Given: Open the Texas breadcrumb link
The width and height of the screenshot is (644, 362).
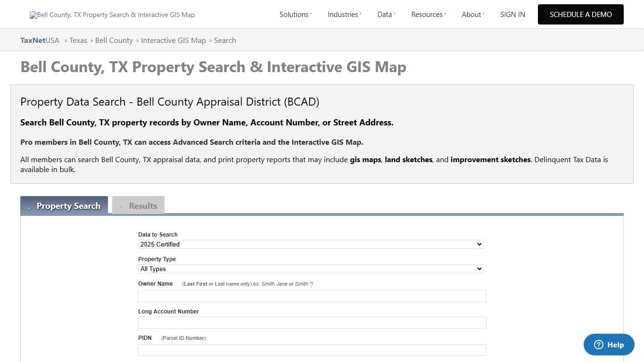Looking at the screenshot, I should [78, 40].
